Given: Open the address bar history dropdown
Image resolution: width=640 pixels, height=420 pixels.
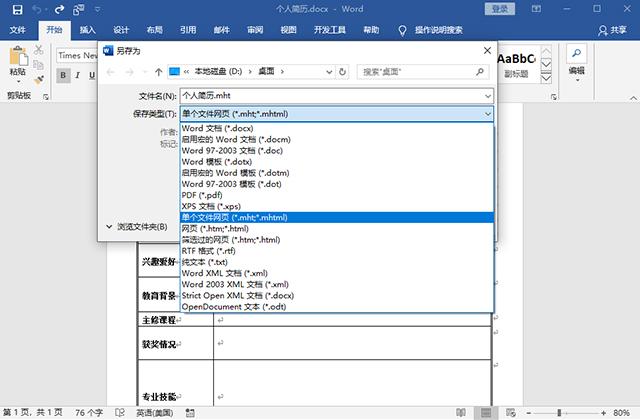Looking at the screenshot, I should (x=329, y=72).
